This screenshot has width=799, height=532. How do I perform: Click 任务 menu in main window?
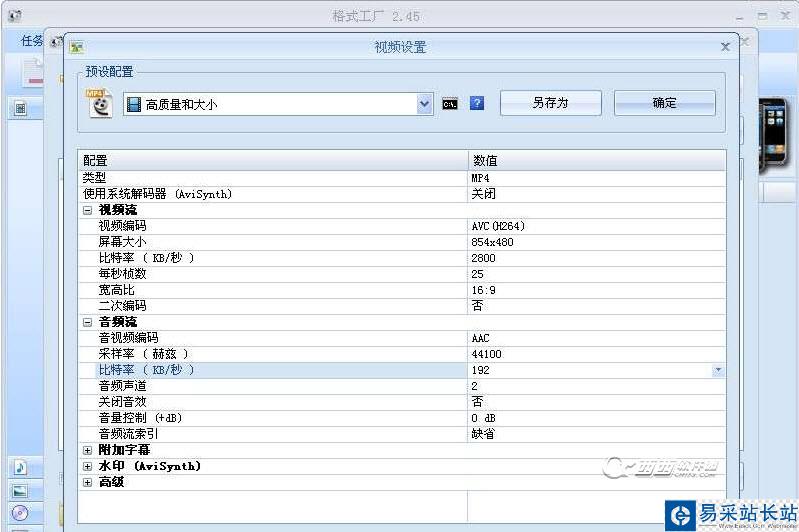[32, 41]
